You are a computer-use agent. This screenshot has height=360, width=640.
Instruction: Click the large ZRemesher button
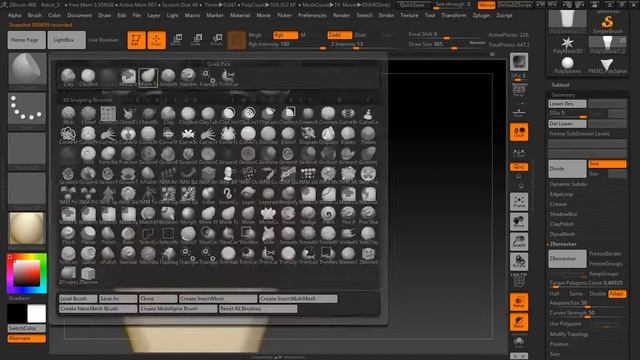pyautogui.click(x=567, y=259)
